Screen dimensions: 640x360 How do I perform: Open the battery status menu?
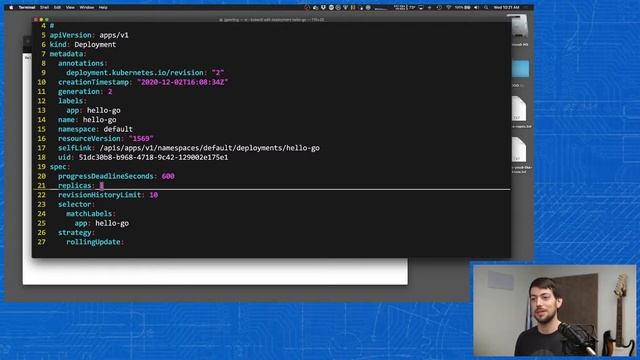click(x=463, y=7)
